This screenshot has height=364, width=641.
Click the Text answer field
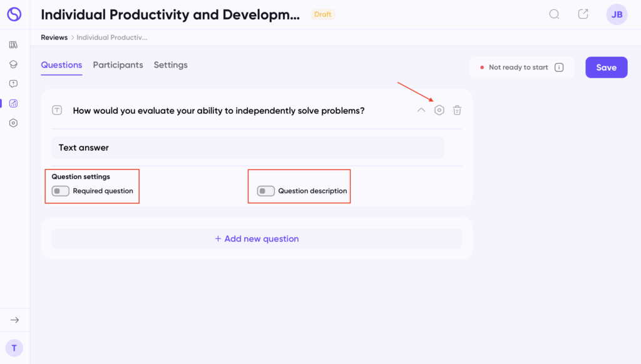[x=248, y=148]
